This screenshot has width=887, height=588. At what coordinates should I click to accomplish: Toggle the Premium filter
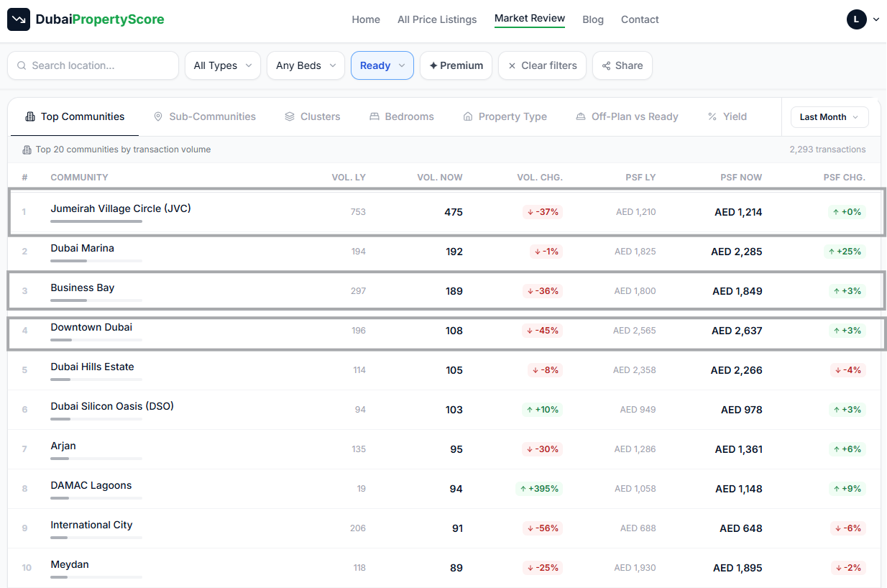coord(456,65)
